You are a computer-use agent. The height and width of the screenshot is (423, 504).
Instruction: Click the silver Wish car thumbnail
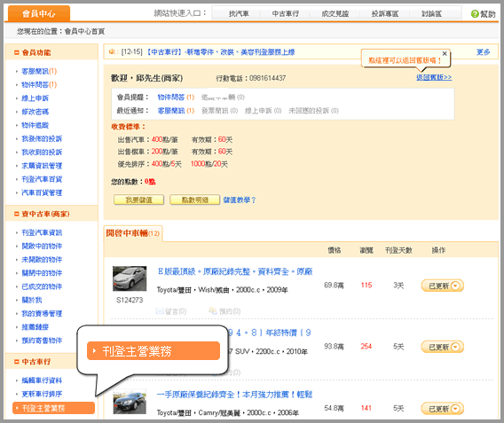pyautogui.click(x=130, y=278)
